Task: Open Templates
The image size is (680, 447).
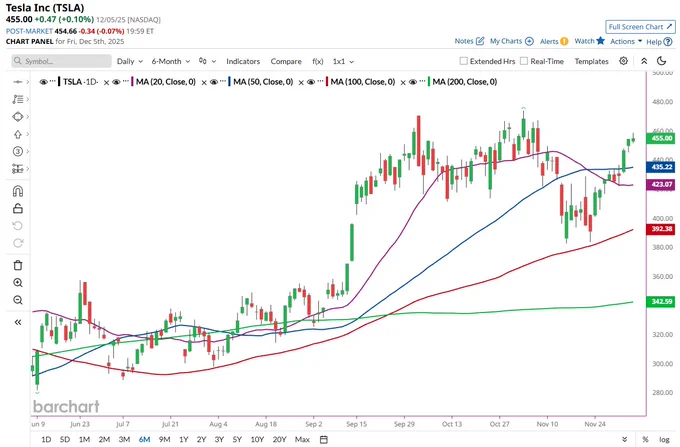Action: pos(592,61)
